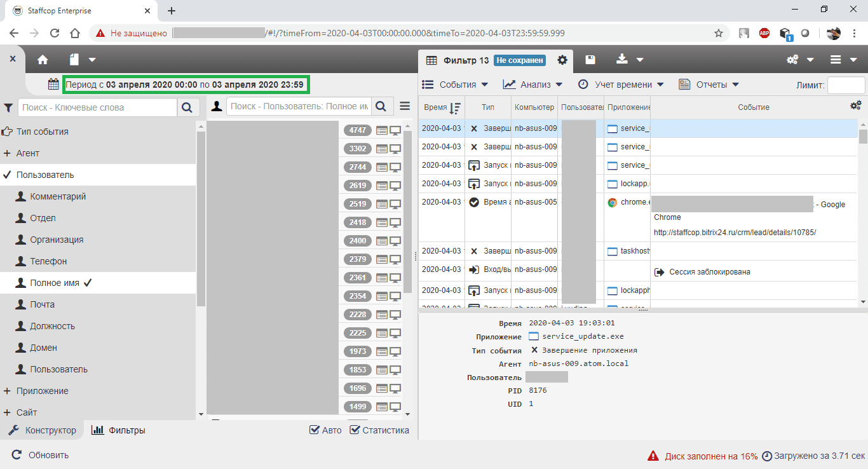Close the left panel with the X
Screen dimensions: 868x469
tap(13, 58)
